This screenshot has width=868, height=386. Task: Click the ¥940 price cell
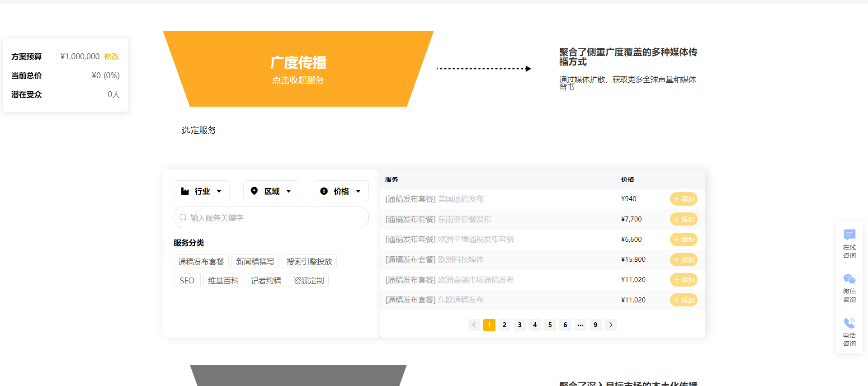tap(629, 199)
